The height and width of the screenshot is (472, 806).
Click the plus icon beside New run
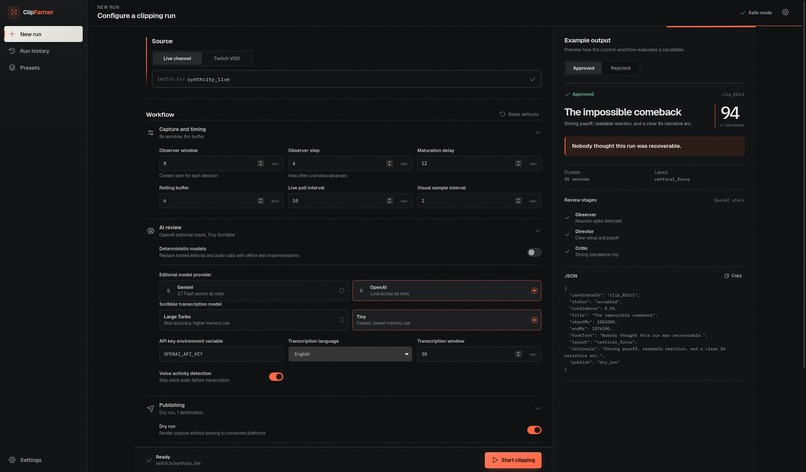tap(12, 34)
